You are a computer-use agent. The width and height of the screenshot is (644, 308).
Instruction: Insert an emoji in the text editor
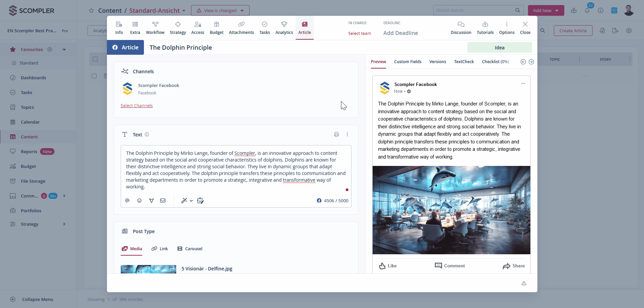[x=139, y=201]
